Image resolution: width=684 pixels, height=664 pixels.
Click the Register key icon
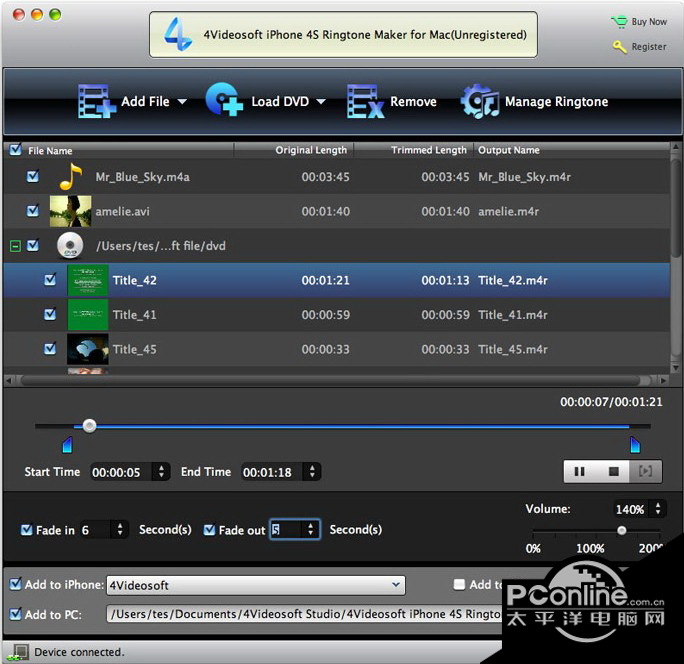tap(619, 47)
